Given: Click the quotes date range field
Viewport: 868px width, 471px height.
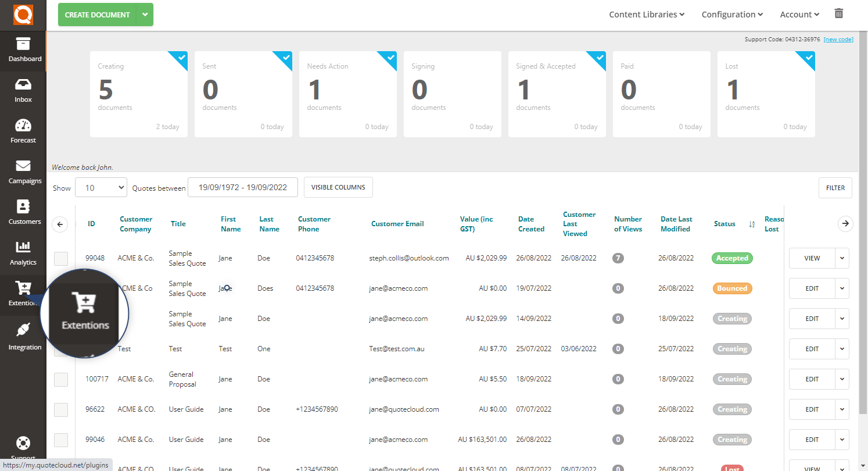Looking at the screenshot, I should coord(243,187).
